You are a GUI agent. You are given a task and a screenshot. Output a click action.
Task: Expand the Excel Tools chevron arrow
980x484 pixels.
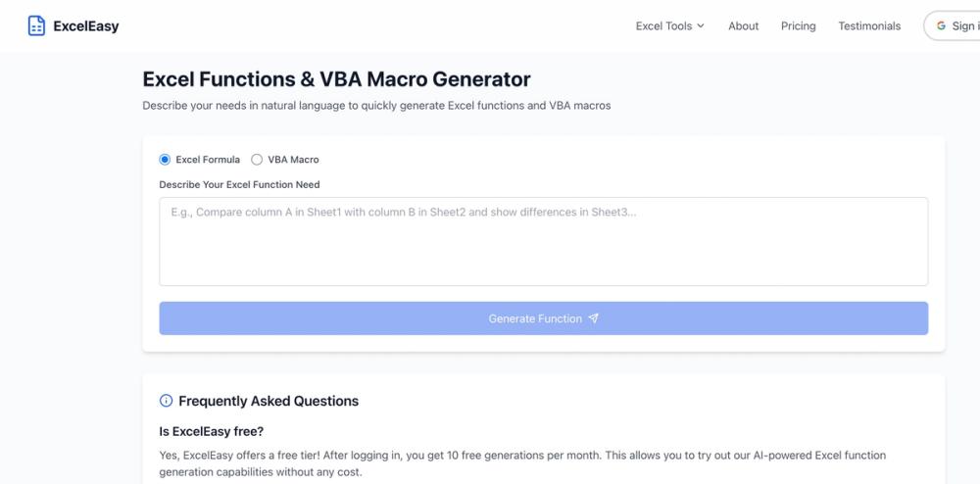coord(701,26)
